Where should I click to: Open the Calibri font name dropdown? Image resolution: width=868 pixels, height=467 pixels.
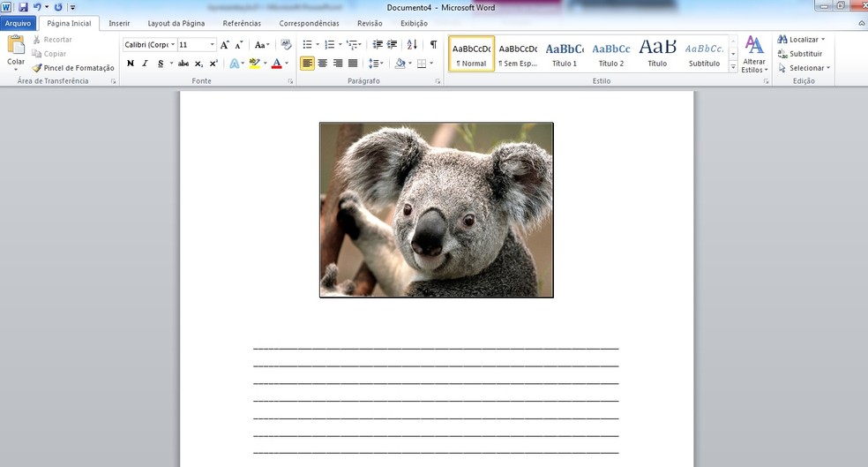[x=173, y=44]
